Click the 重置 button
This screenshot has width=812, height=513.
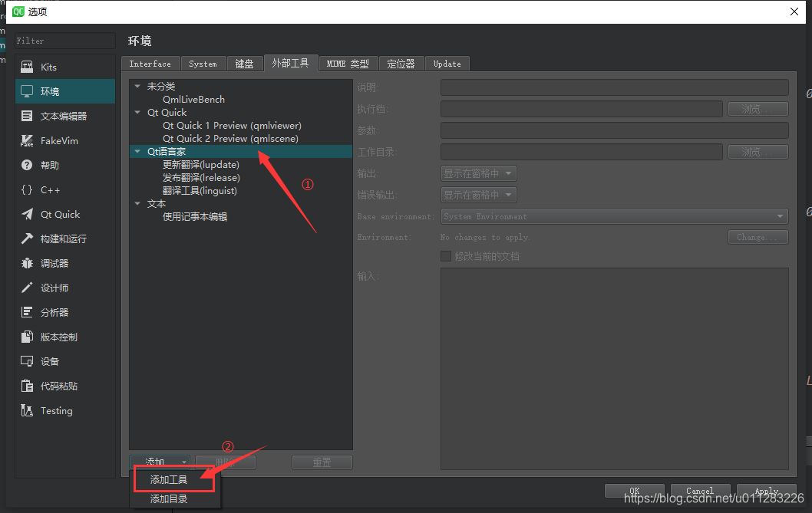[322, 462]
